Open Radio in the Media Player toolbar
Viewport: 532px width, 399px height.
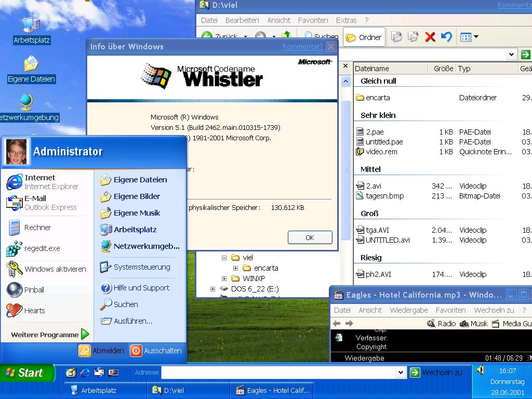tap(441, 324)
